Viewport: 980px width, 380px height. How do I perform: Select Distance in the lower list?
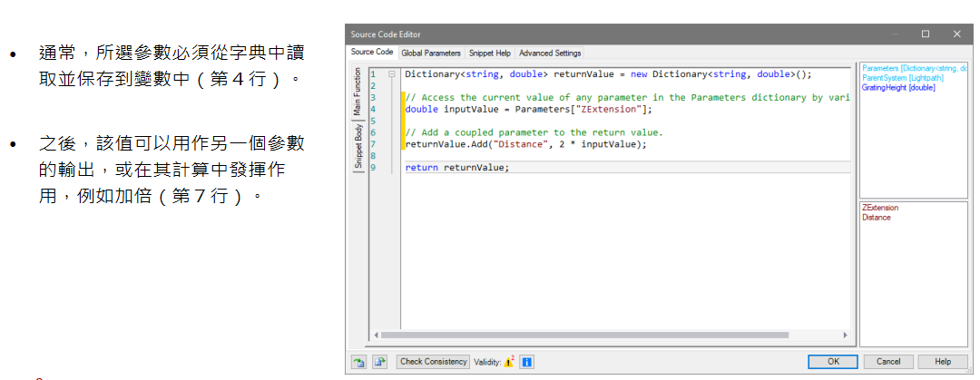[877, 218]
